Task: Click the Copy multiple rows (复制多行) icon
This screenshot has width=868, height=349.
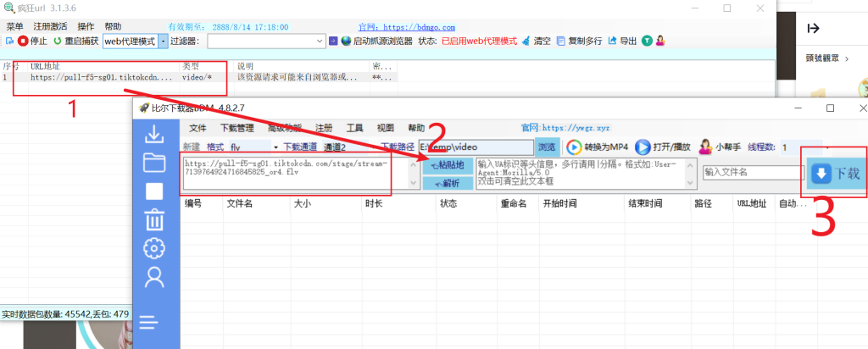Action: pyautogui.click(x=561, y=41)
